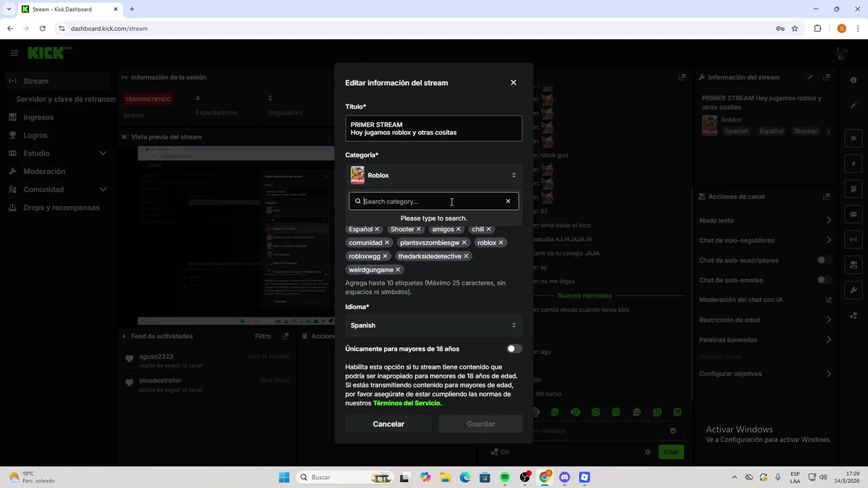
Task: Open chat settings gear icon
Action: point(648,452)
